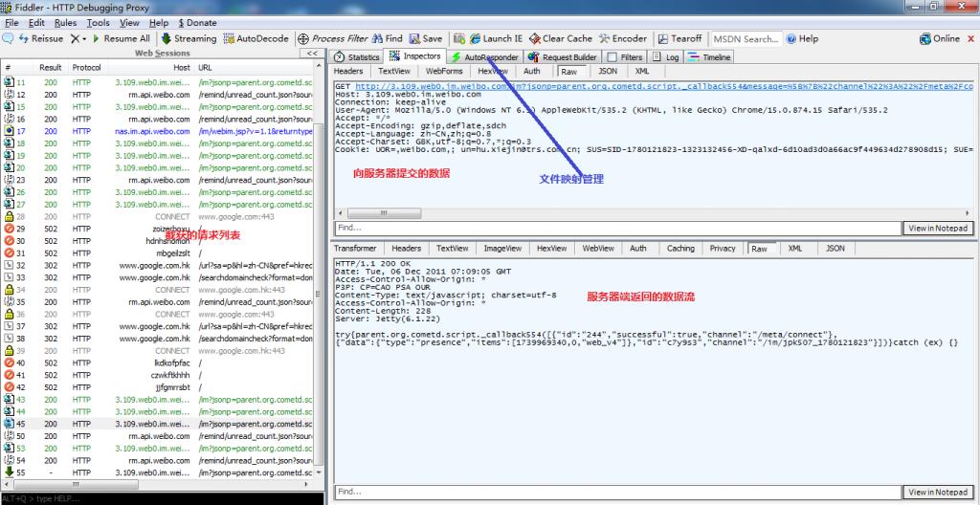Sort sessions by Host column header
This screenshot has width=980, height=505.
(182, 68)
